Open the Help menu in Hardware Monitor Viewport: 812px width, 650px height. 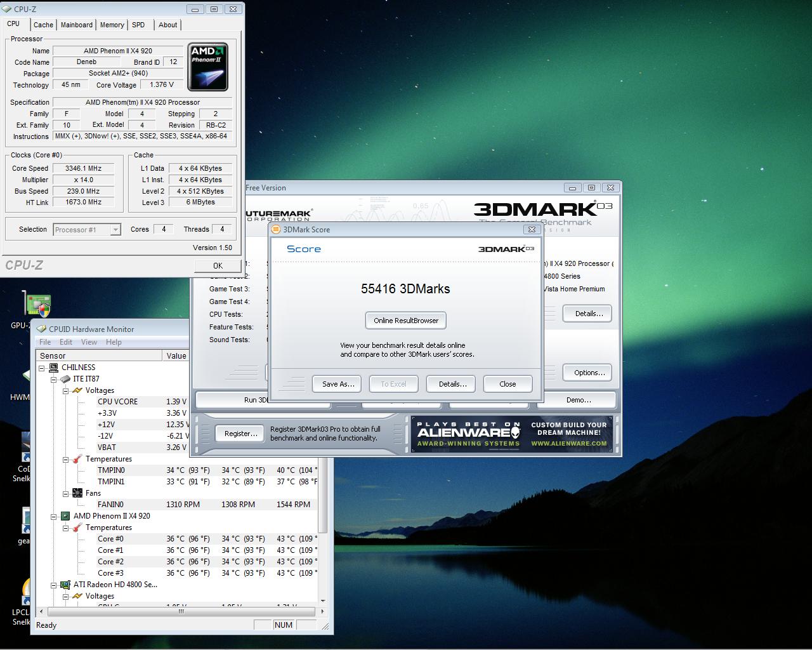coord(114,342)
